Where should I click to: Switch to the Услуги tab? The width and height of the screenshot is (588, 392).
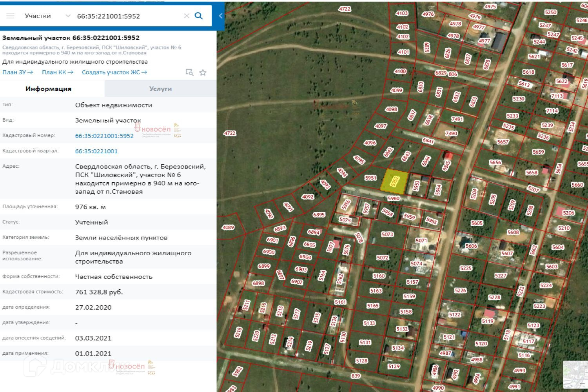click(x=161, y=89)
